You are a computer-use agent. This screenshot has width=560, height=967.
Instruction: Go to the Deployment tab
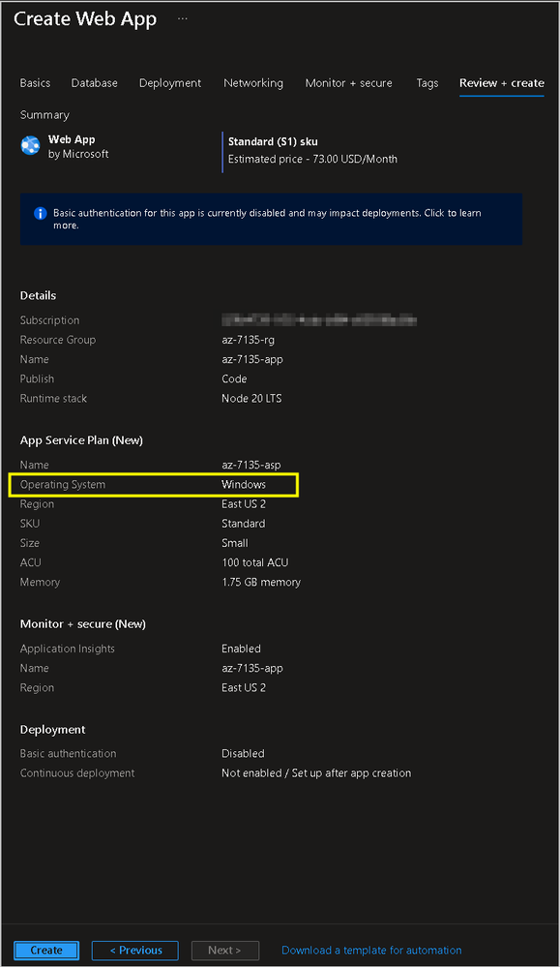click(170, 83)
